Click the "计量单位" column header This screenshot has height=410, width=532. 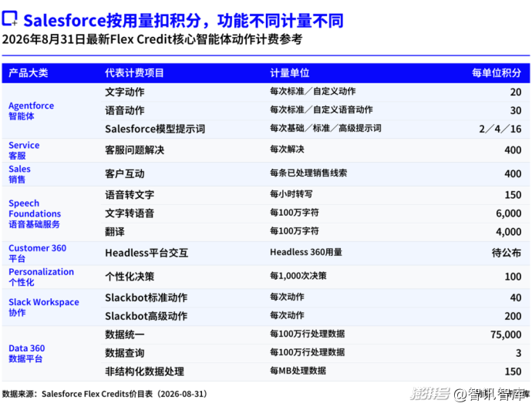[289, 73]
